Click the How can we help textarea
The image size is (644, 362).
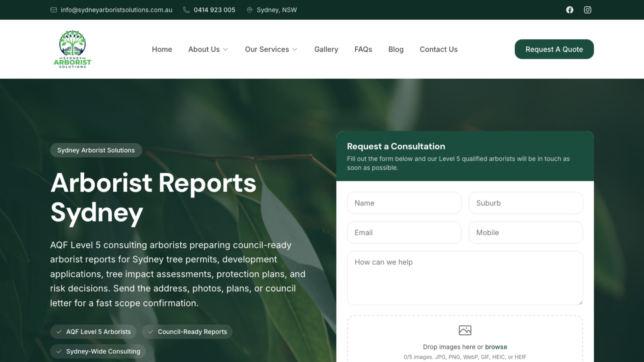pyautogui.click(x=465, y=278)
